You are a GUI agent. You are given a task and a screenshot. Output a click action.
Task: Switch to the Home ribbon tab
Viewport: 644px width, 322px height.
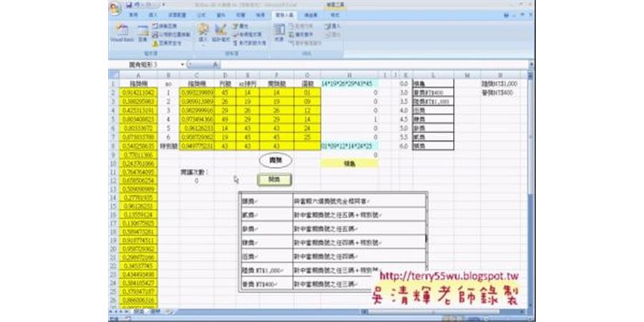point(133,14)
